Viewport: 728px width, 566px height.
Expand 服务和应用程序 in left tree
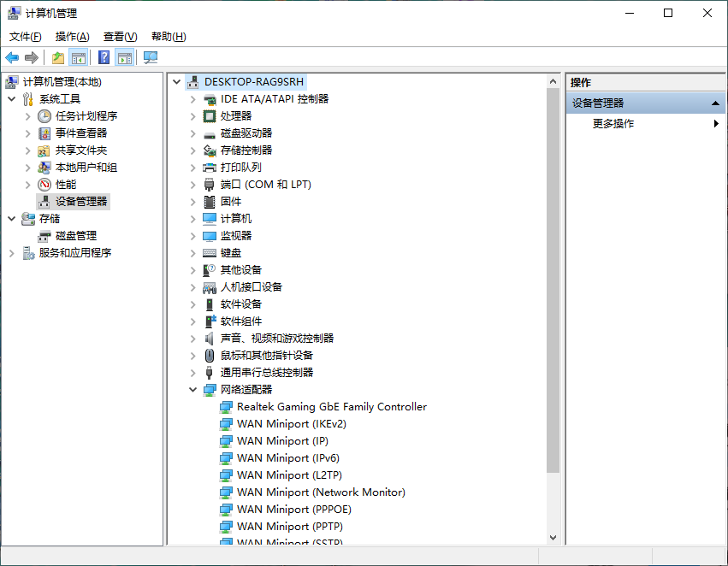pos(11,253)
